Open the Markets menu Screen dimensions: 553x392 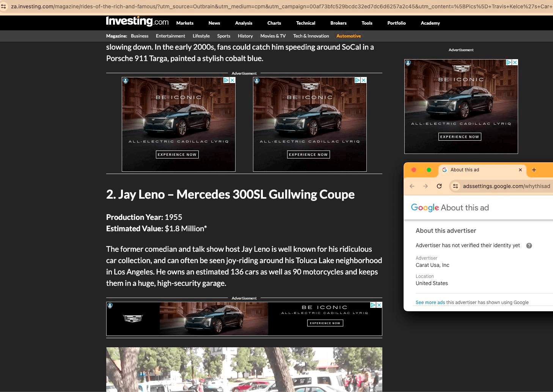pos(185,23)
